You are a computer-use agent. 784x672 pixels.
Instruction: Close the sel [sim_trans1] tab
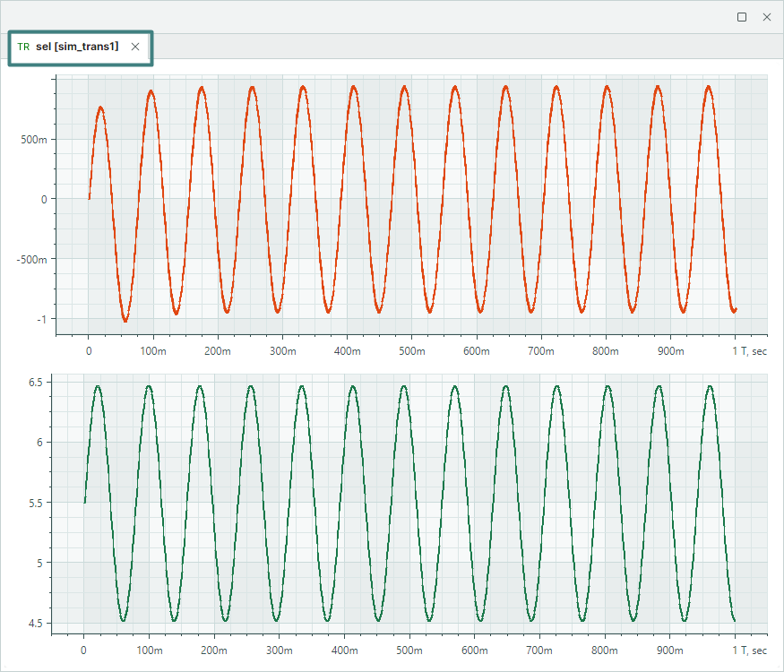(135, 47)
